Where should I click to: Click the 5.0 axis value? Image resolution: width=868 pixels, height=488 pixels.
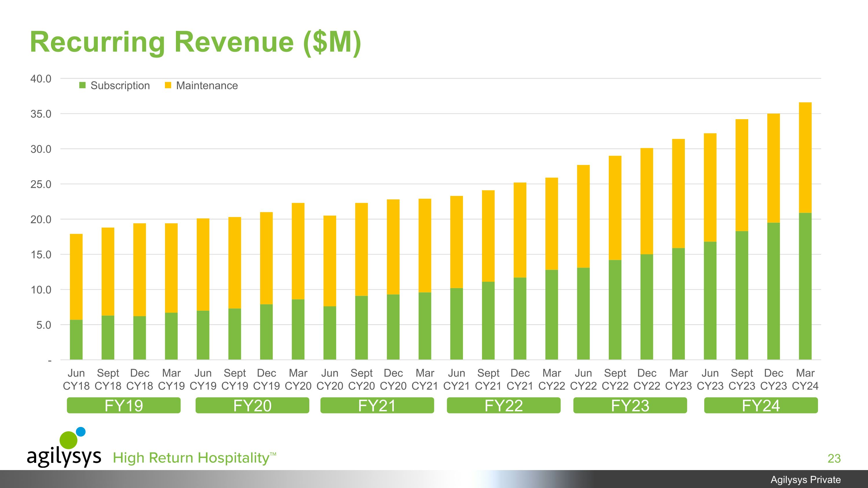coord(44,325)
